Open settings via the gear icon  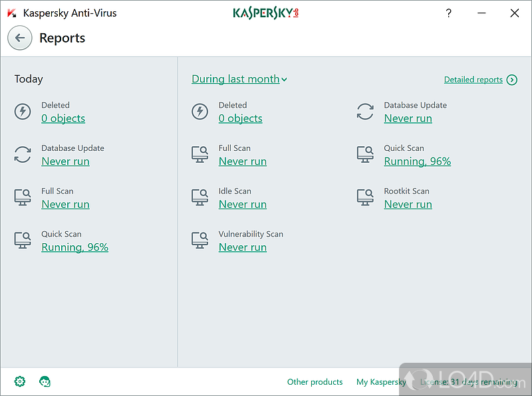(20, 381)
